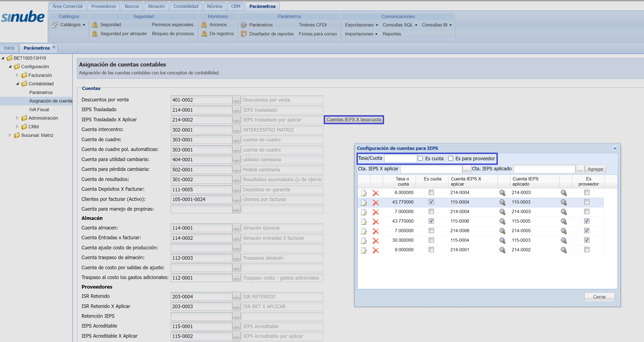
Task: Click delete X for 9.000000 row
Action: [x=376, y=250]
